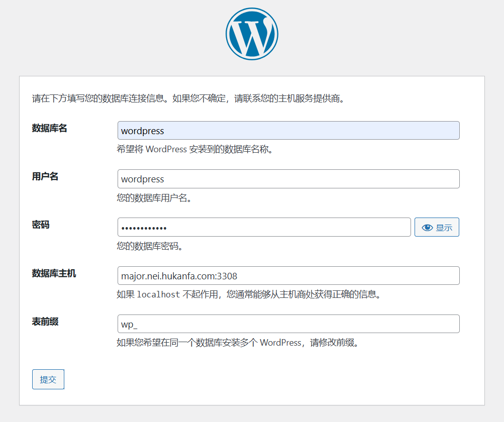Click the hint 希望将 WordPress 安装到的数据库名称
This screenshot has width=504, height=422.
pos(195,149)
